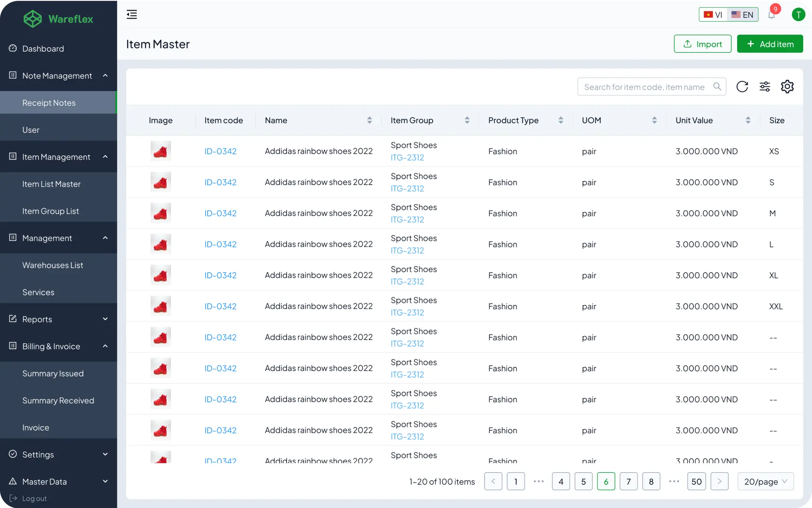Image resolution: width=812 pixels, height=508 pixels.
Task: Focus the item code search field
Action: coord(652,87)
